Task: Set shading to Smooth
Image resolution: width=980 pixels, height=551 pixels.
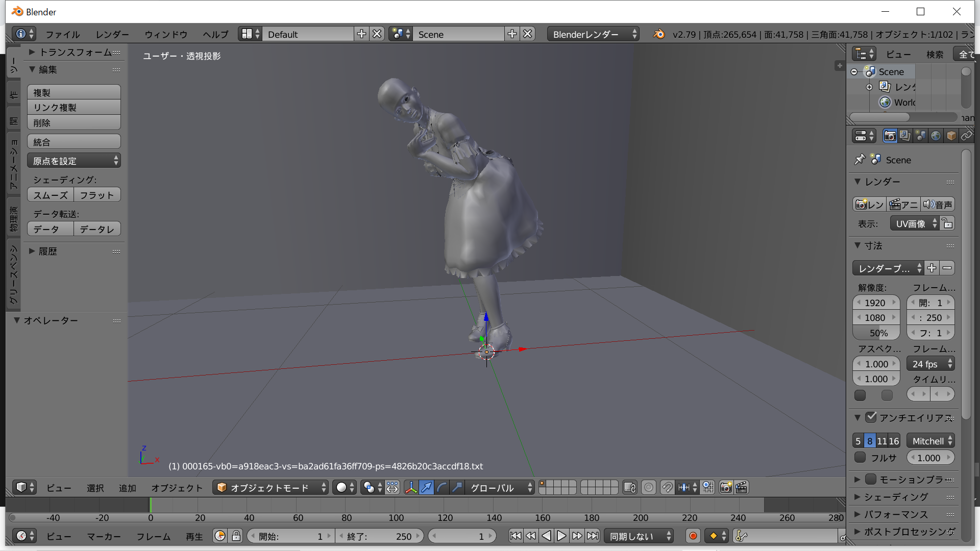Action: point(50,195)
